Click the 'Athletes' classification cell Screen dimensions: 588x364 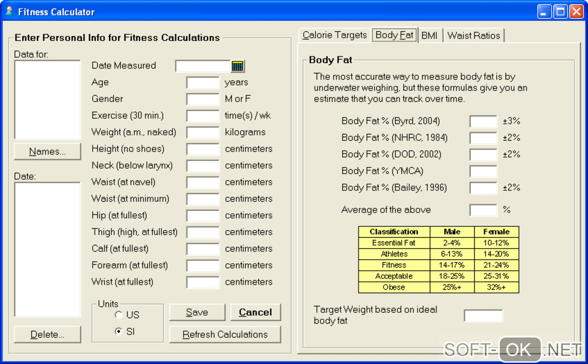pyautogui.click(x=394, y=254)
